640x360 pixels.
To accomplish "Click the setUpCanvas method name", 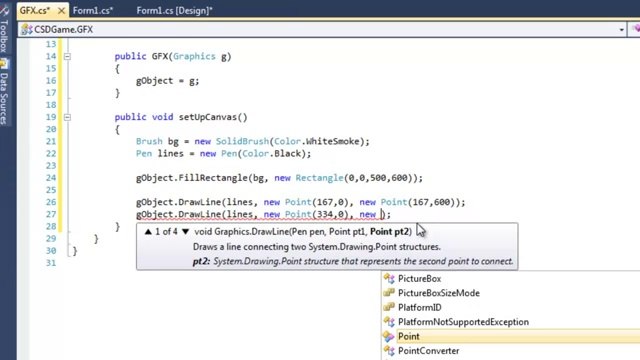I will click(208, 117).
